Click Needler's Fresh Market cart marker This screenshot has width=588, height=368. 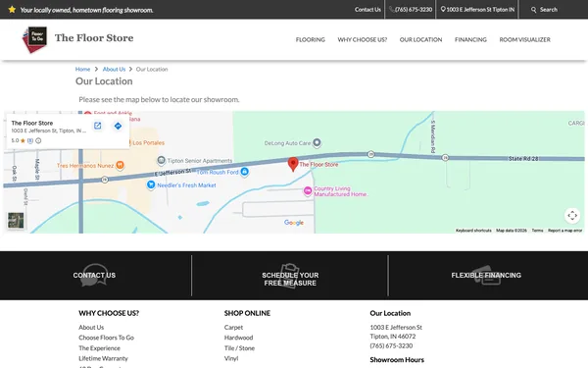pos(151,184)
